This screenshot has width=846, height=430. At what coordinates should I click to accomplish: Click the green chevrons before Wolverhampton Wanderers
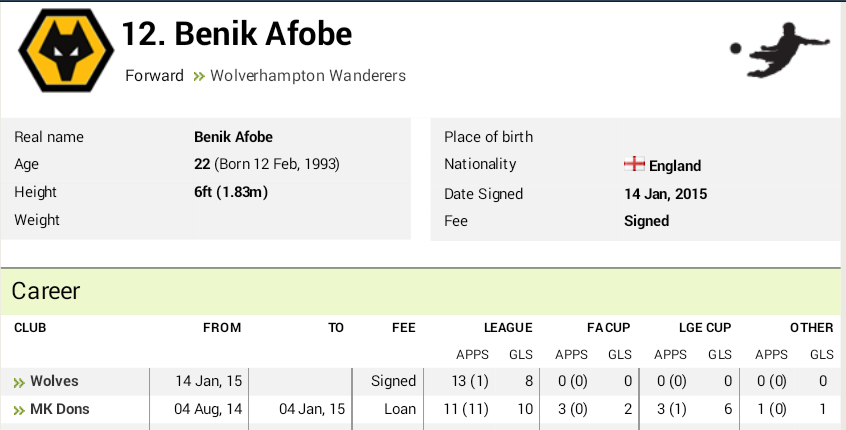199,76
